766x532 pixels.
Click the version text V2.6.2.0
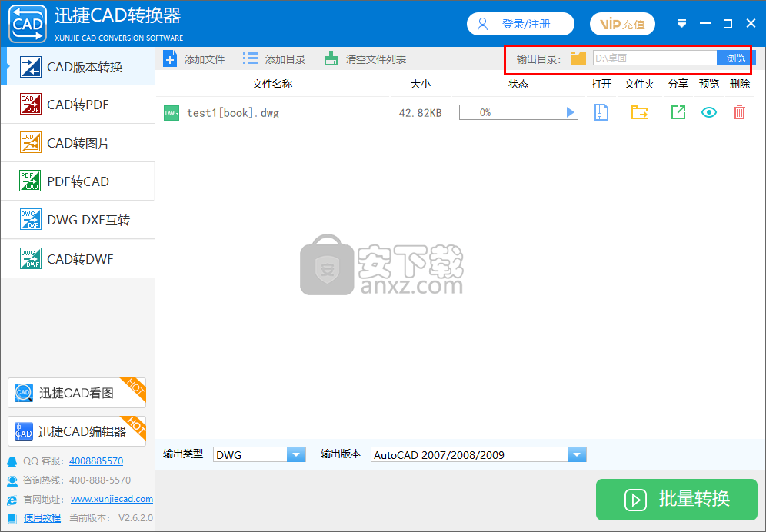(135, 518)
